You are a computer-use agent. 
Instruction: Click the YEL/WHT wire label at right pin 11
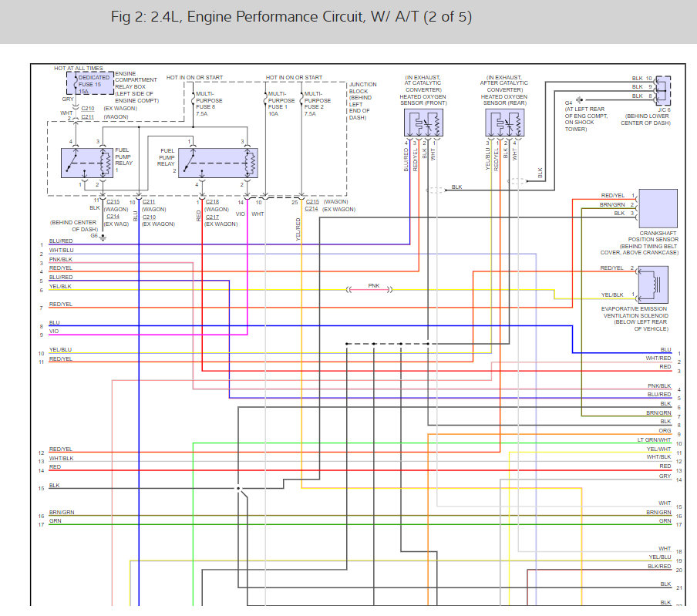(x=658, y=449)
